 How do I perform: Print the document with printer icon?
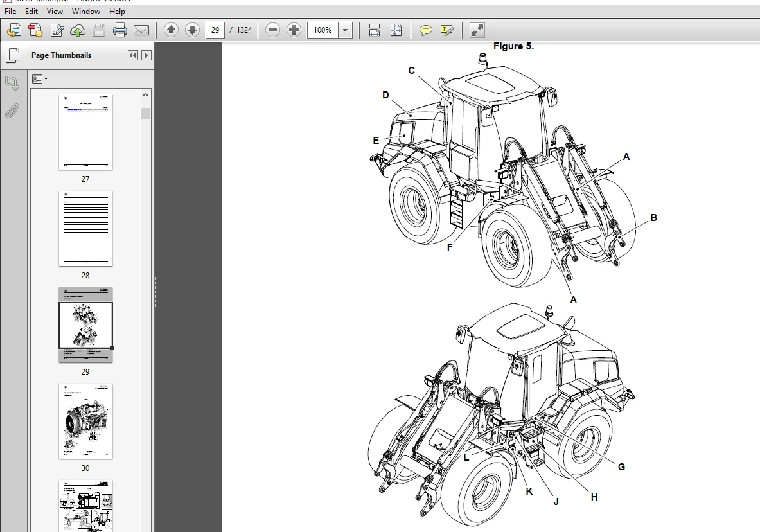[119, 30]
